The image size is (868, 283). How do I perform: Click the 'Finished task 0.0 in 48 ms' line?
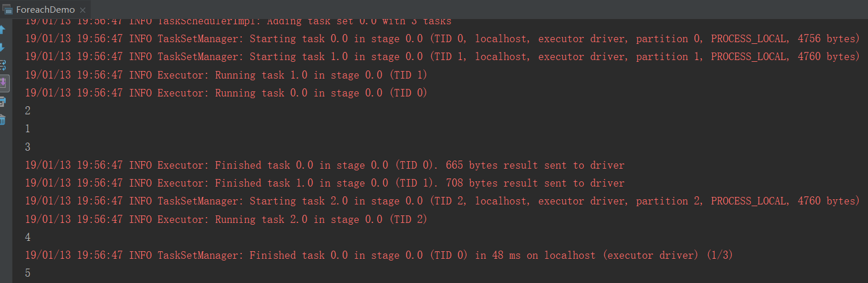point(379,255)
